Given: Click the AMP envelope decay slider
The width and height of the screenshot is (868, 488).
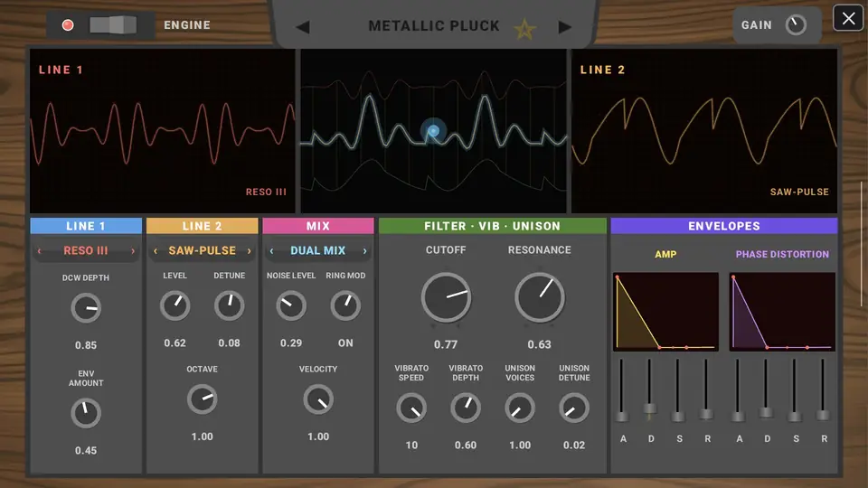Looking at the screenshot, I should pyautogui.click(x=650, y=408).
